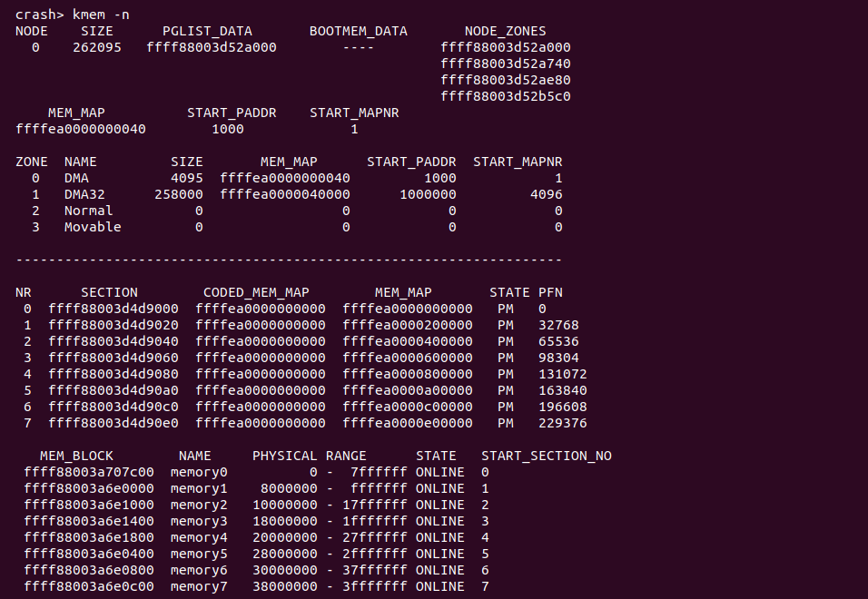This screenshot has height=599, width=868.
Task: Click the BOOTMEM_DATA column header
Action: [x=358, y=31]
